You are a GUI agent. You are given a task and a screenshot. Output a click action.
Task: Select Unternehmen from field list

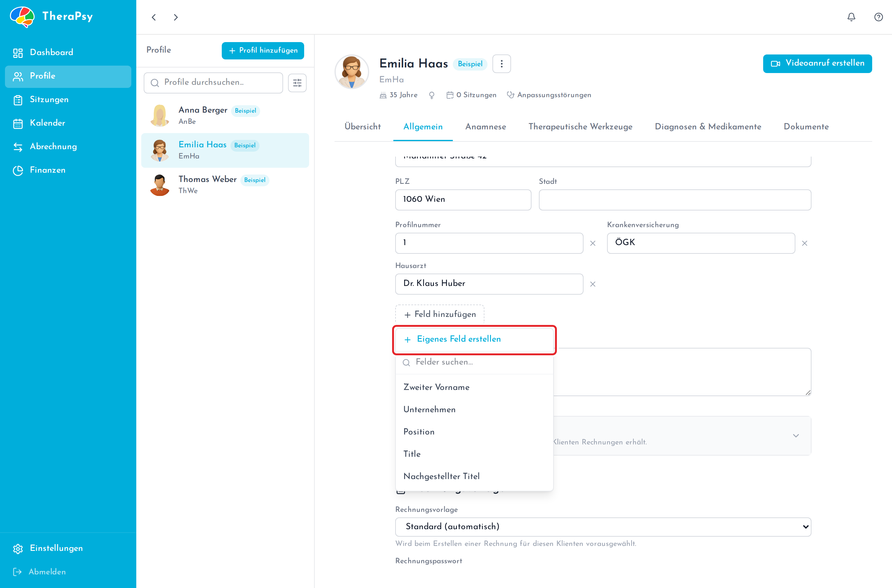pyautogui.click(x=474, y=409)
